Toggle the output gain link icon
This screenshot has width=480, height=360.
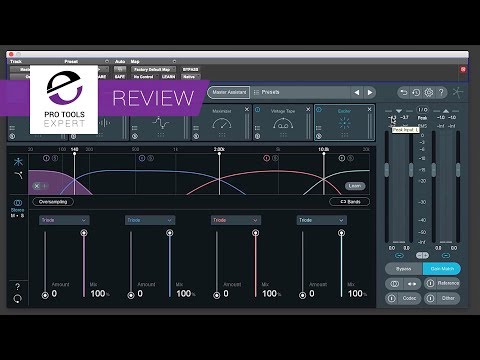446,256
